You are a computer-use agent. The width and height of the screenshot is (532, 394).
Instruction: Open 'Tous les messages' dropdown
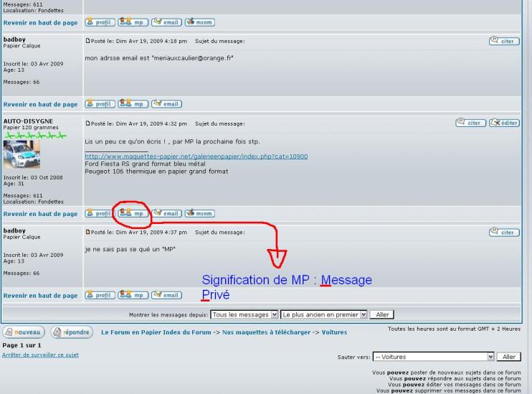tap(244, 315)
